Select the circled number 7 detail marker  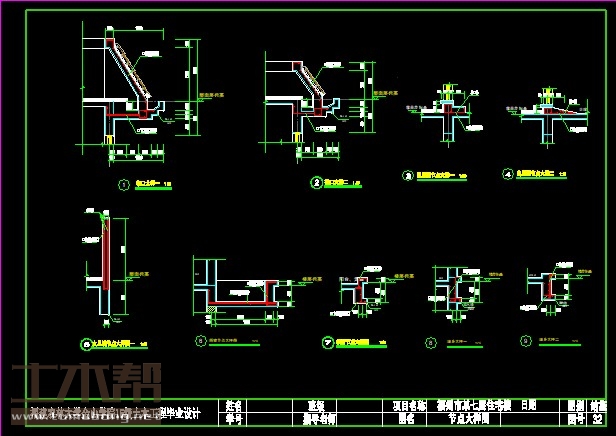coord(327,342)
